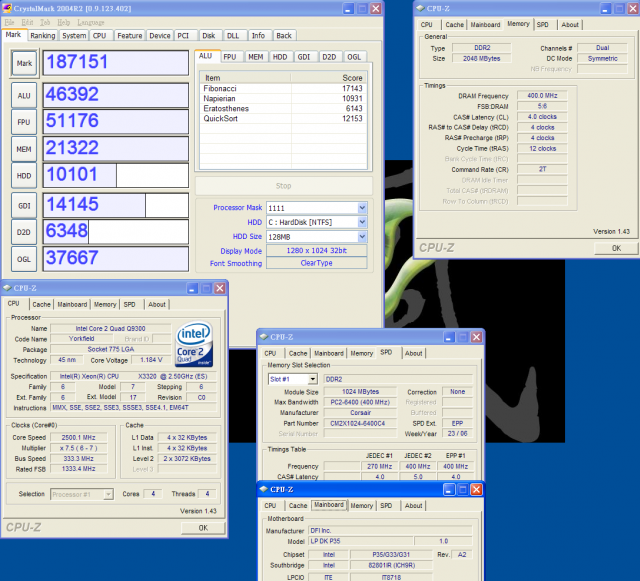Click the CPU-Z icon in the Memory window title bar
Viewport: 640px width, 581px height.
tap(420, 8)
